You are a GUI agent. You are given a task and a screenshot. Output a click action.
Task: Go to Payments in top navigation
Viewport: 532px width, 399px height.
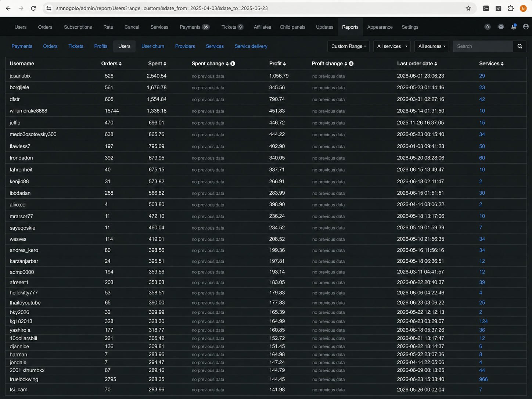(194, 27)
